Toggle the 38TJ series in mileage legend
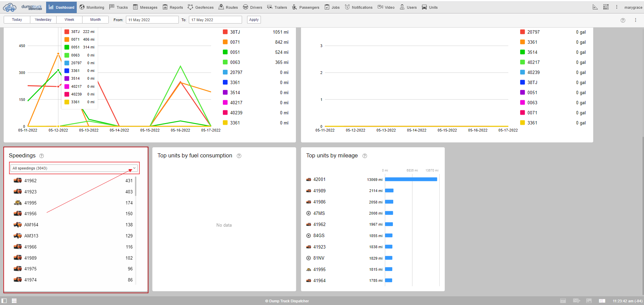 (235, 32)
